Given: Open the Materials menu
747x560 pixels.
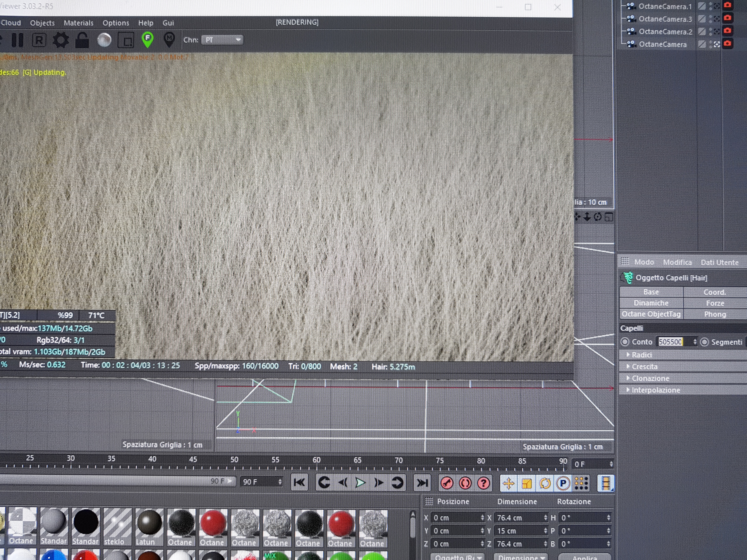Looking at the screenshot, I should 78,23.
